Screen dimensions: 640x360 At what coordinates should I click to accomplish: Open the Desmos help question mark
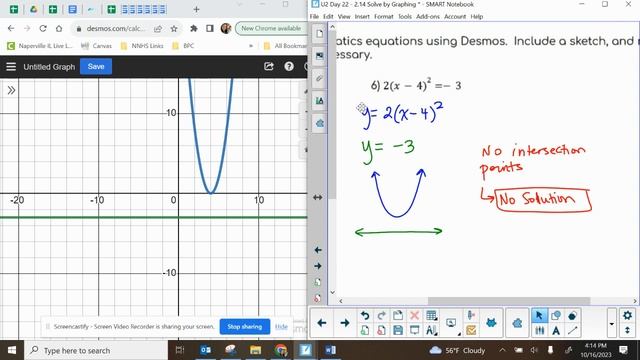(289, 67)
